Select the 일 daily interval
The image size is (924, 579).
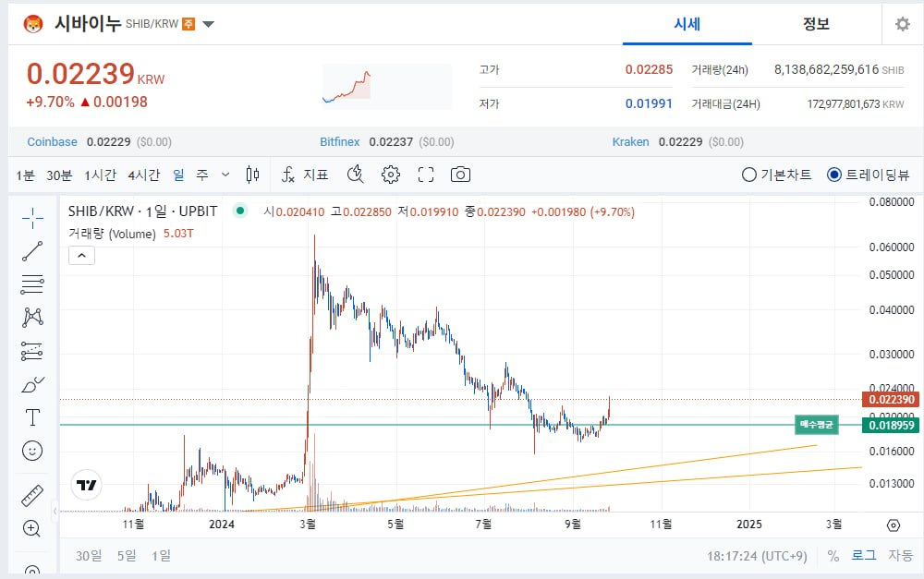[x=178, y=175]
